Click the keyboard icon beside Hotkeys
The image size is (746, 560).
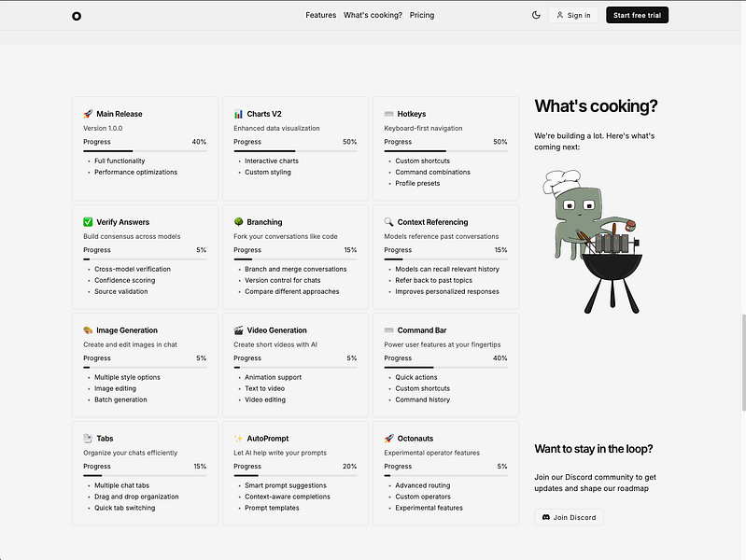tap(388, 114)
